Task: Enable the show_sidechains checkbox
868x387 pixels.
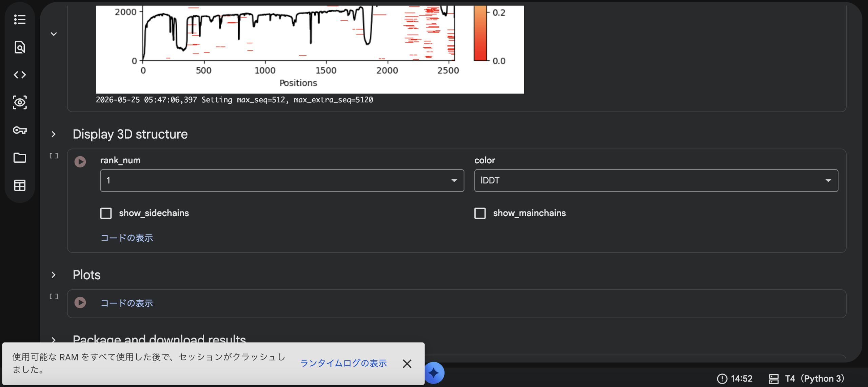Action: tap(106, 213)
